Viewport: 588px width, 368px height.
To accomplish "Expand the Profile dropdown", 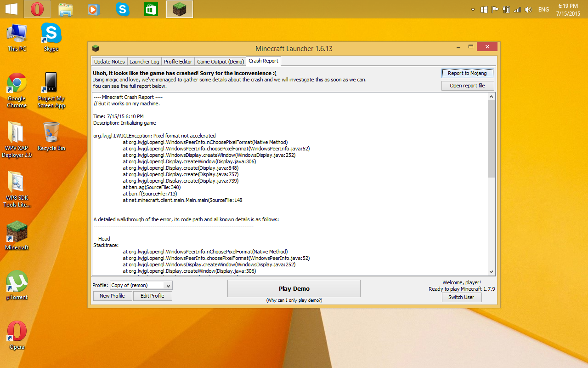I will point(168,285).
